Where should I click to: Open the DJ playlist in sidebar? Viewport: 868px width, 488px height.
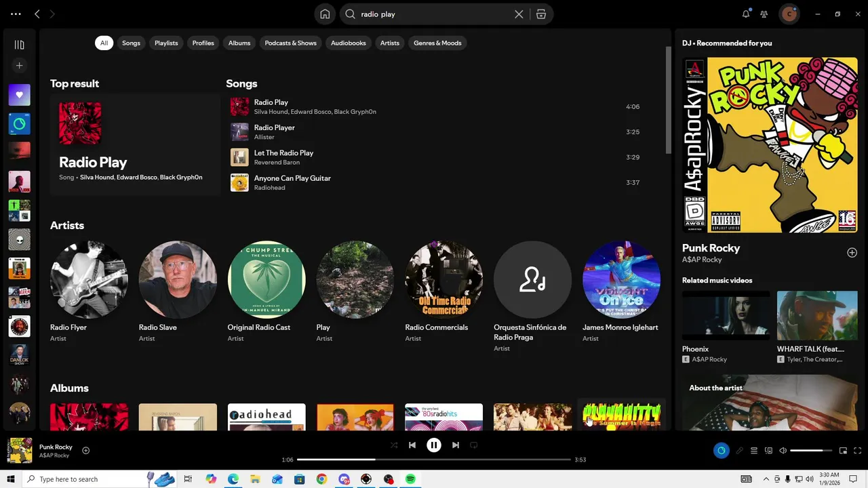pyautogui.click(x=19, y=124)
